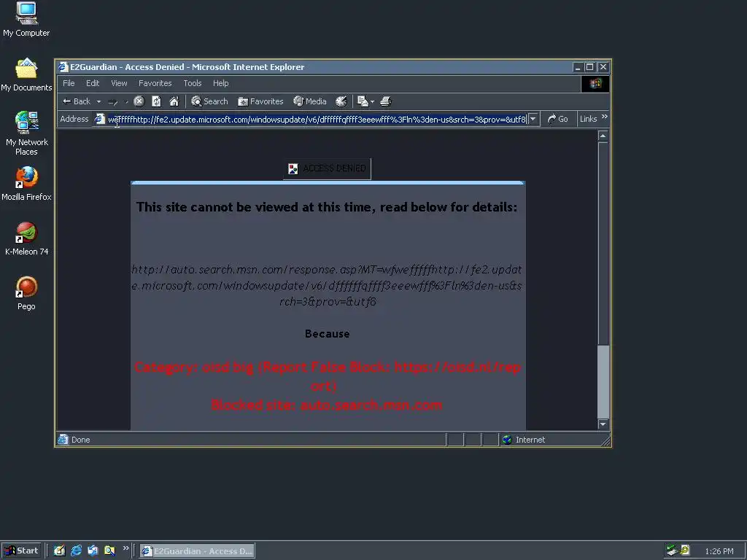Print the page with the Print icon
The height and width of the screenshot is (560, 747).
(385, 101)
